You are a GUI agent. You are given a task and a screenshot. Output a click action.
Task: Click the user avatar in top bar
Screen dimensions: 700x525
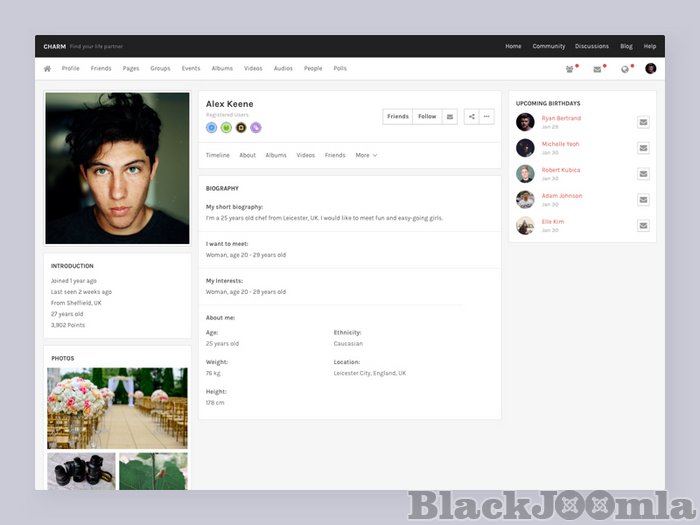tap(650, 69)
